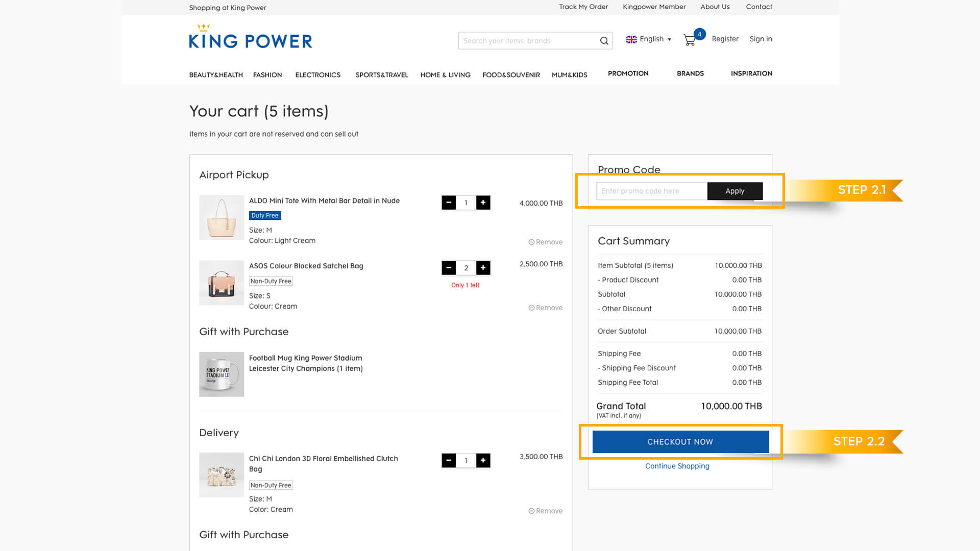
Task: Open Beauty&Health menu
Action: tap(216, 75)
